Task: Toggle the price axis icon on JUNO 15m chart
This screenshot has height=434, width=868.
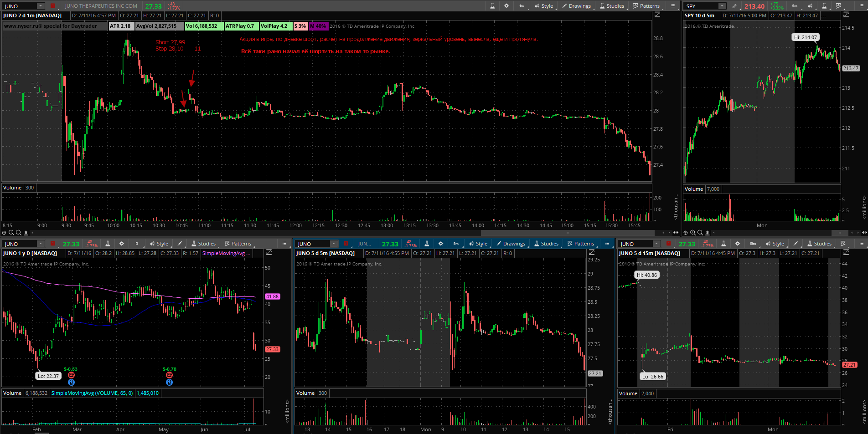Action: [x=846, y=253]
